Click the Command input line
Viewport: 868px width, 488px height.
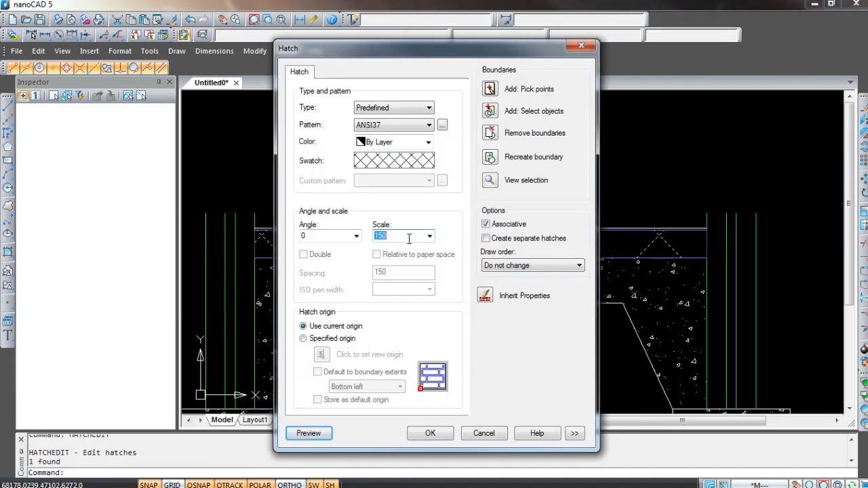[x=434, y=472]
